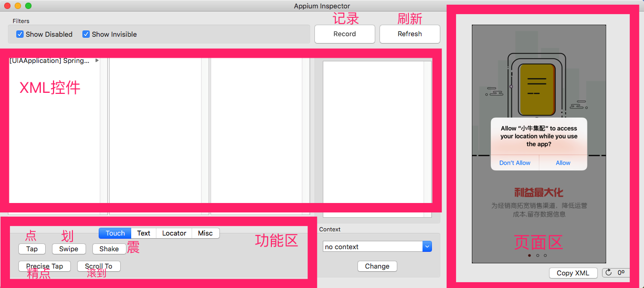
Task: Toggle the Show Disabled checkbox
Action: pos(20,34)
